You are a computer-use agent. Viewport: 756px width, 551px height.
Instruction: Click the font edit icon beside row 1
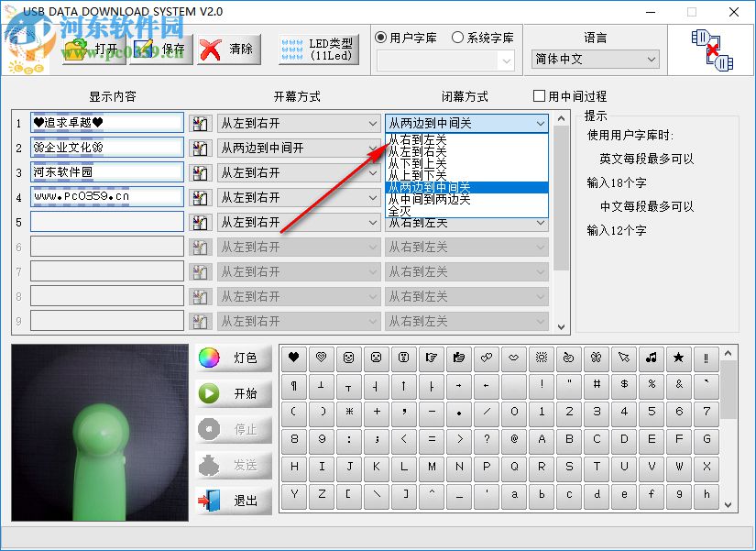pos(201,123)
